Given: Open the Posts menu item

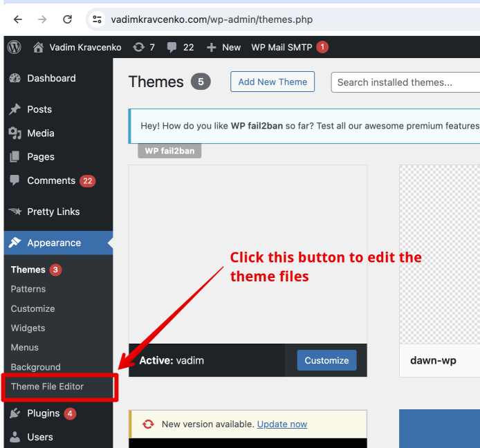Looking at the screenshot, I should (39, 109).
